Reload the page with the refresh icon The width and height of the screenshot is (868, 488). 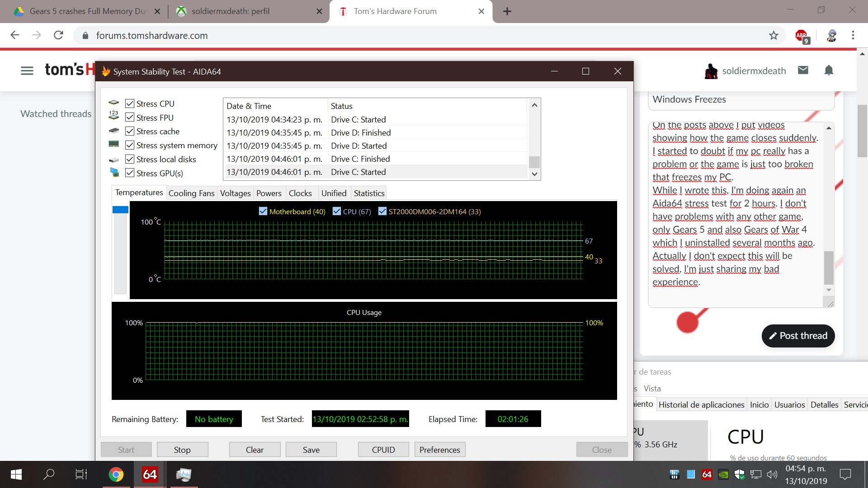pyautogui.click(x=58, y=35)
